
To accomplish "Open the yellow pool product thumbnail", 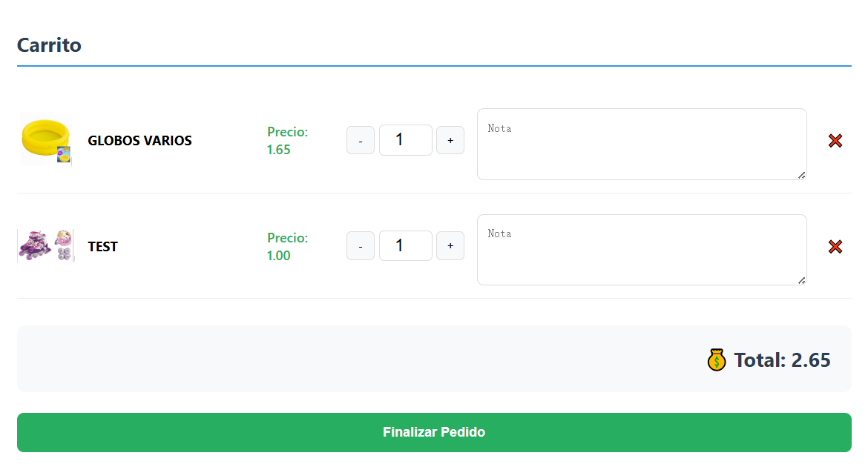I will [45, 140].
